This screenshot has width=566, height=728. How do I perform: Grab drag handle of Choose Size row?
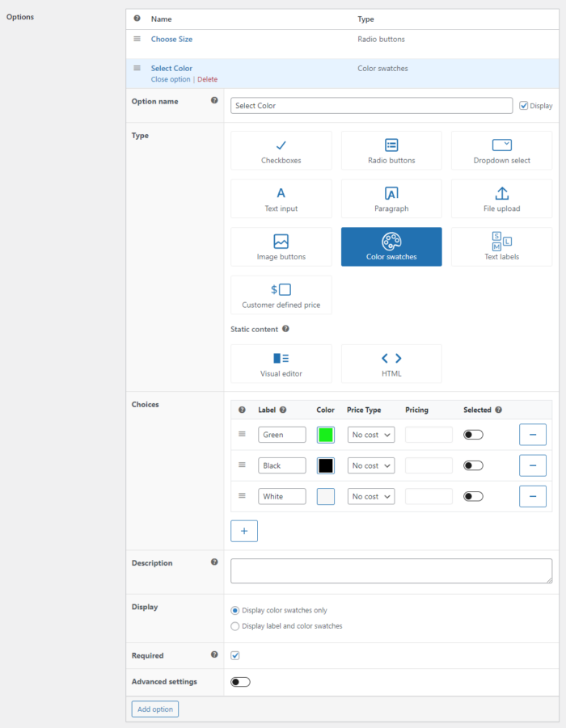coord(137,39)
